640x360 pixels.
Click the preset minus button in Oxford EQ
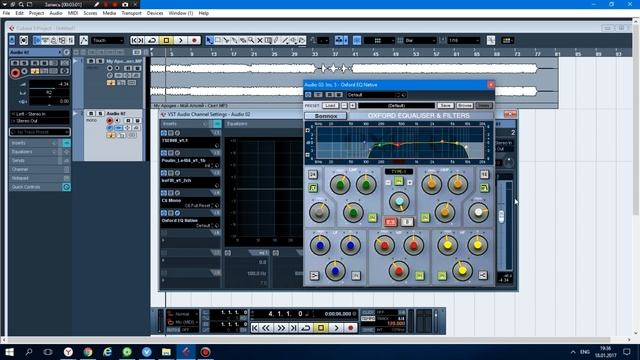344,106
